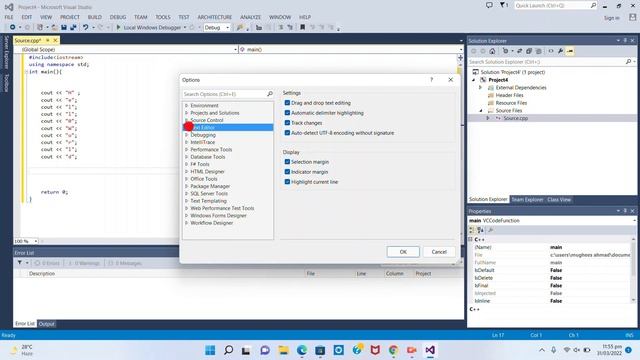Open Microsoft Edge from the taskbar

pyautogui.click(x=302, y=350)
